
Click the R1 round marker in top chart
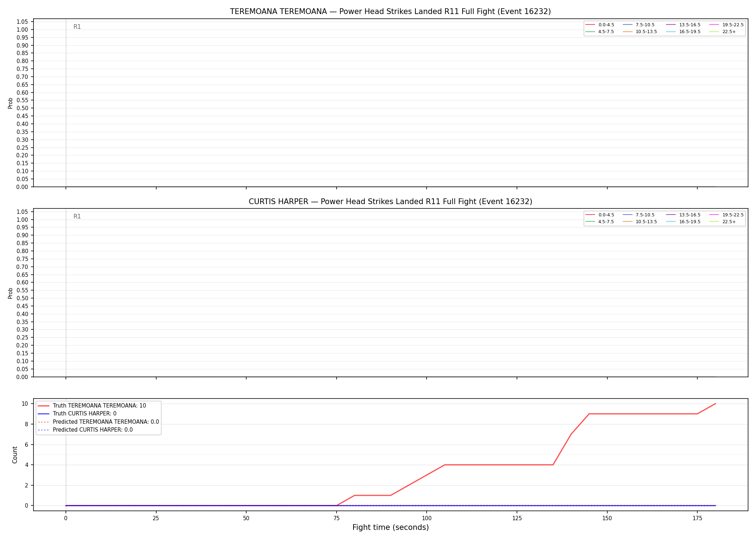click(77, 27)
